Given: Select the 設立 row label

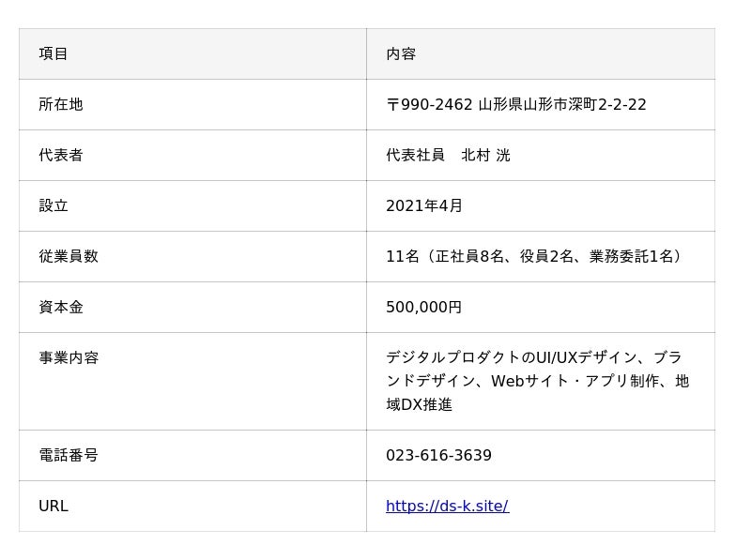Looking at the screenshot, I should (x=54, y=205).
